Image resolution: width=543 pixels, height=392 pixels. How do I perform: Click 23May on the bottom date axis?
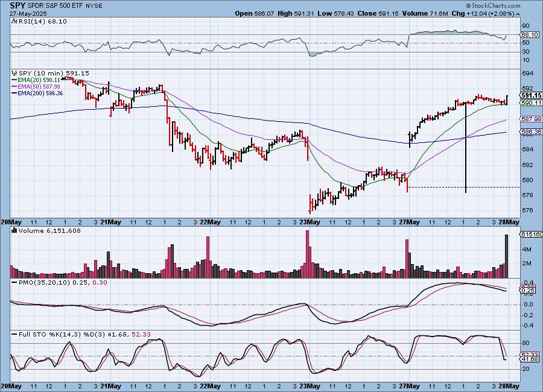tap(310, 386)
